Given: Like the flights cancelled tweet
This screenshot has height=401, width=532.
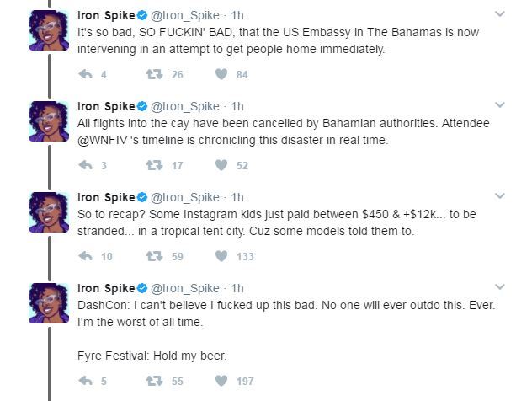Looking at the screenshot, I should (221, 166).
